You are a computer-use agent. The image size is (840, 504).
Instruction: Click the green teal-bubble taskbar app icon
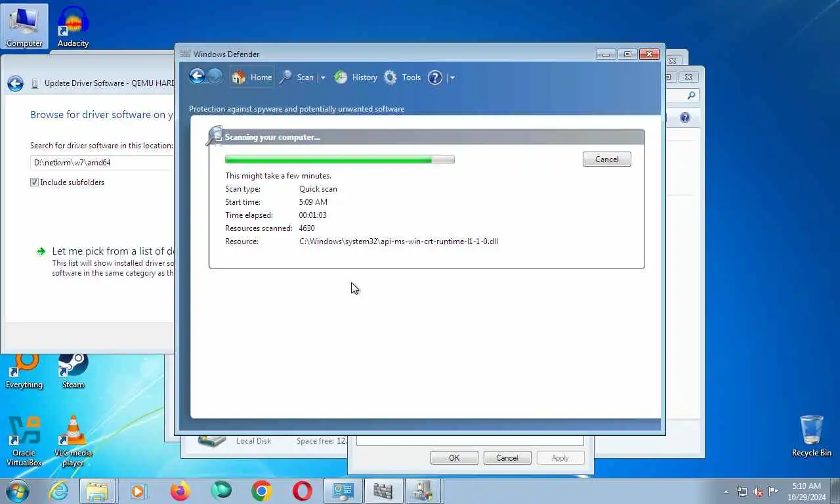220,491
